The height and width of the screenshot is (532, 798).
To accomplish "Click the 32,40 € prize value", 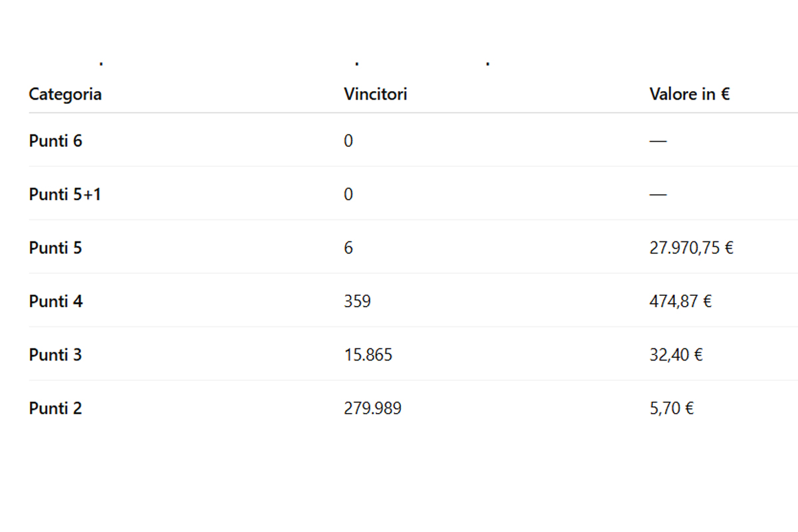I will click(x=676, y=355).
